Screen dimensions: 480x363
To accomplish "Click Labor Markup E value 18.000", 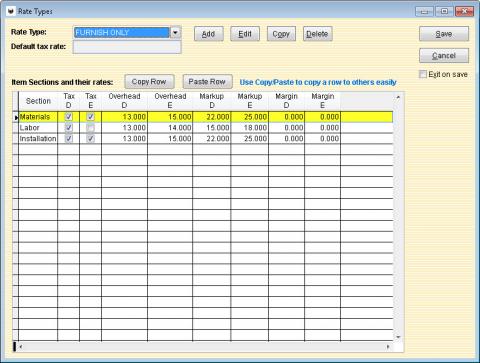I will (250, 128).
